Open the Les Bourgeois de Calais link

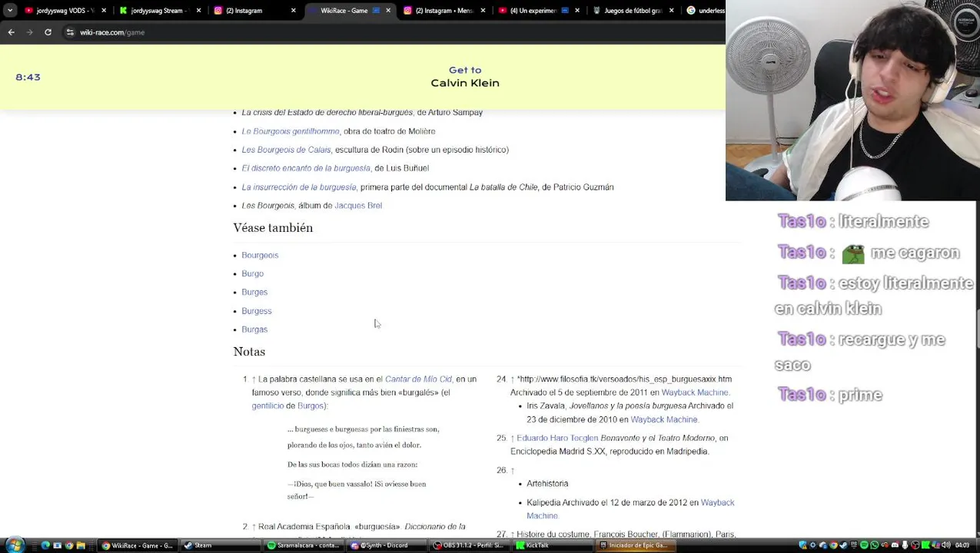286,150
